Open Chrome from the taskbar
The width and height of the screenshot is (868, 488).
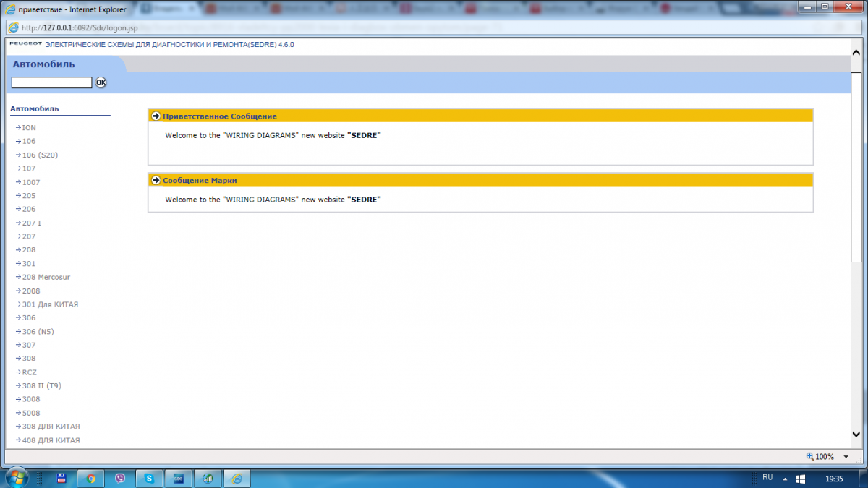tap(91, 478)
